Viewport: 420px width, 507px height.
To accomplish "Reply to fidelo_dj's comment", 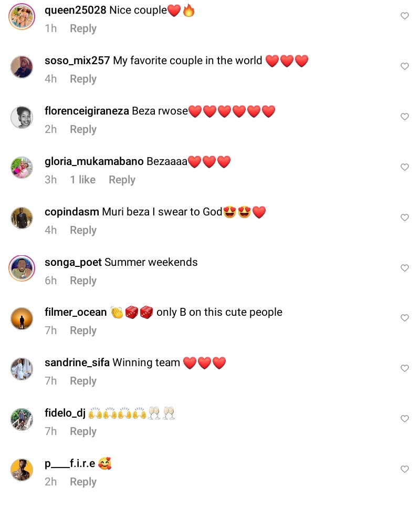I will [x=83, y=432].
